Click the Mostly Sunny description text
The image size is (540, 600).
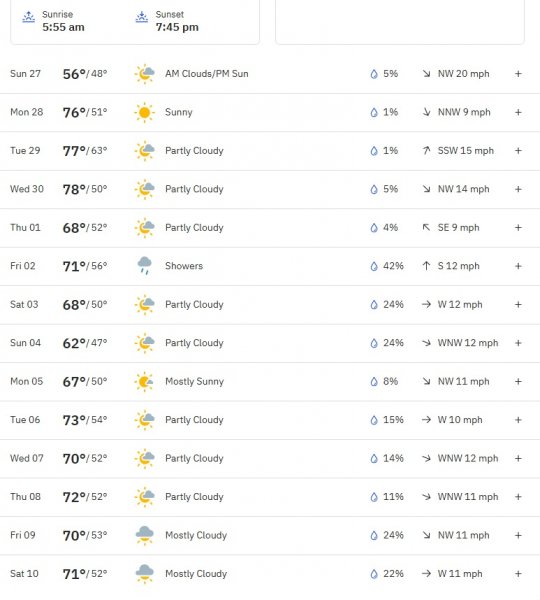point(194,382)
